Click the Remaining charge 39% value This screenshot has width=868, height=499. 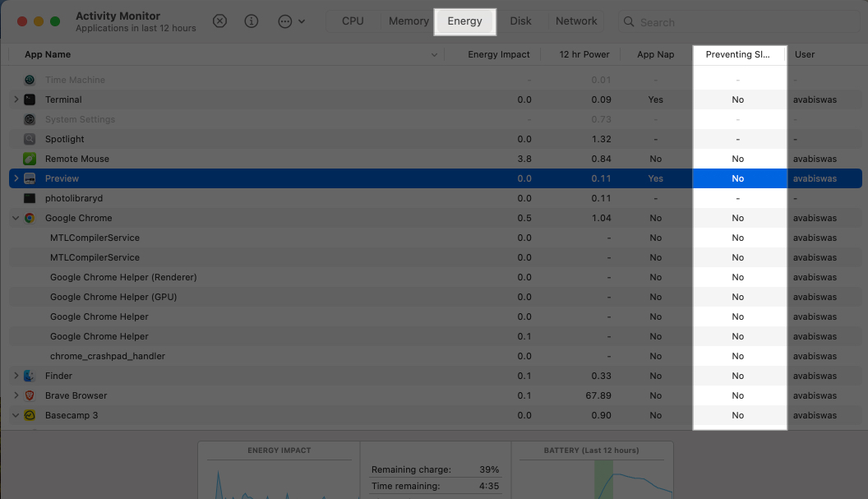[489, 469]
